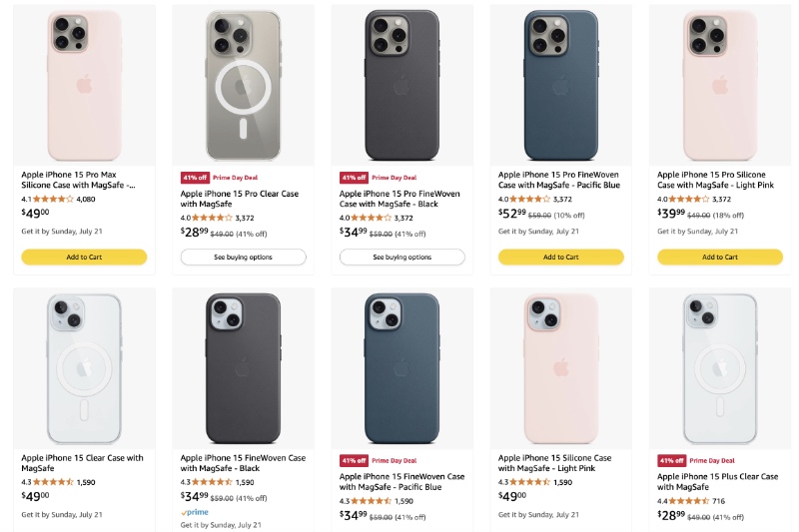The width and height of the screenshot is (799, 532).
Task: See buying options for iPhone 15 Pro Clear Case
Action: (x=243, y=257)
